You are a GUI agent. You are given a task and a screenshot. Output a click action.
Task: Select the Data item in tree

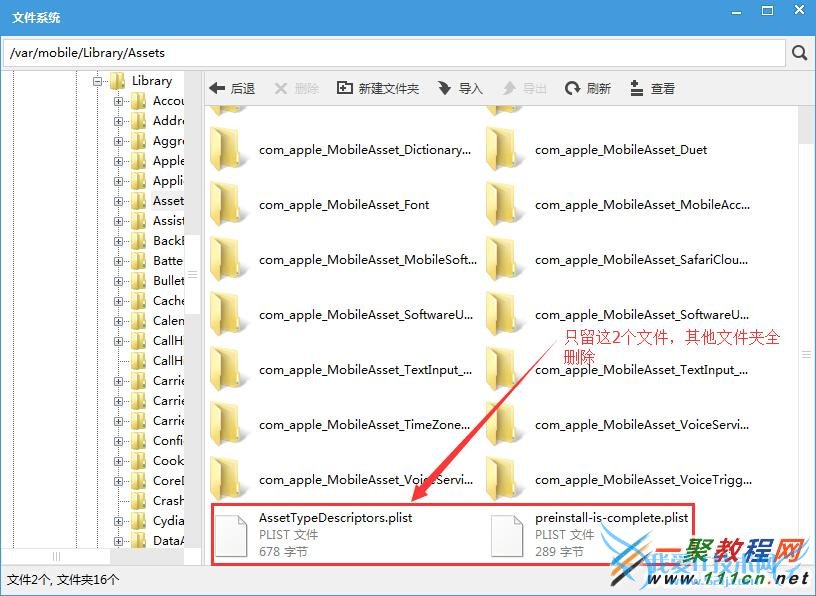click(x=168, y=540)
